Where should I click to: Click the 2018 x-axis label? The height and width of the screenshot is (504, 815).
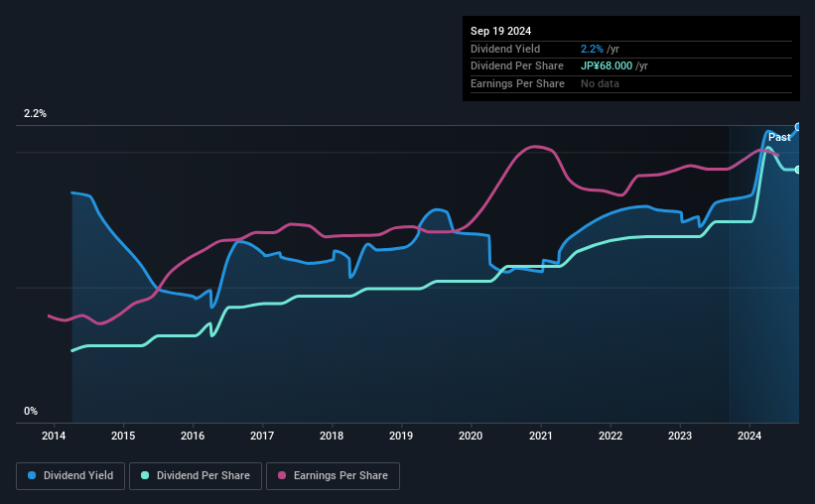click(332, 436)
